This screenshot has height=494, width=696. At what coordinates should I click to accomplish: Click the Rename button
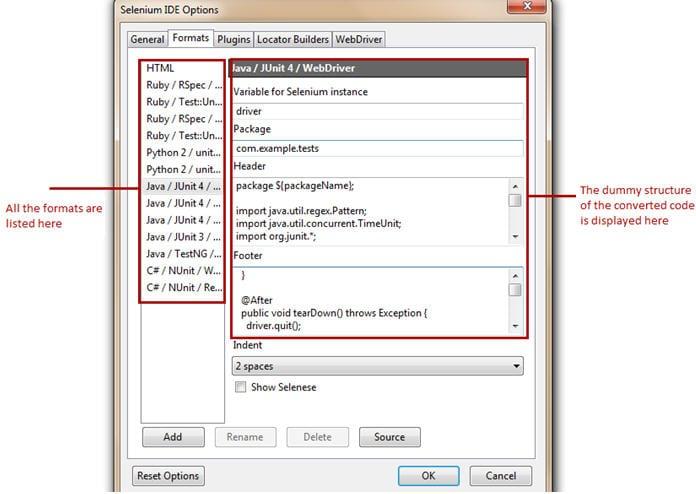[x=245, y=437]
